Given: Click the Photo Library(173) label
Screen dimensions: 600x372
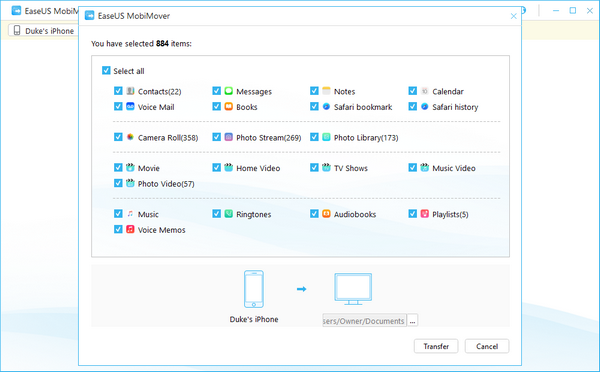Looking at the screenshot, I should (366, 138).
